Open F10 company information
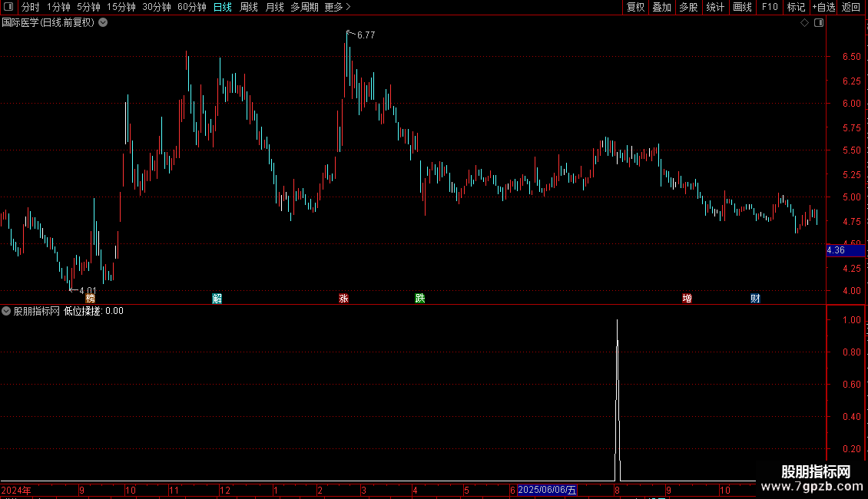Viewport: 868px width, 499px height. tap(770, 7)
